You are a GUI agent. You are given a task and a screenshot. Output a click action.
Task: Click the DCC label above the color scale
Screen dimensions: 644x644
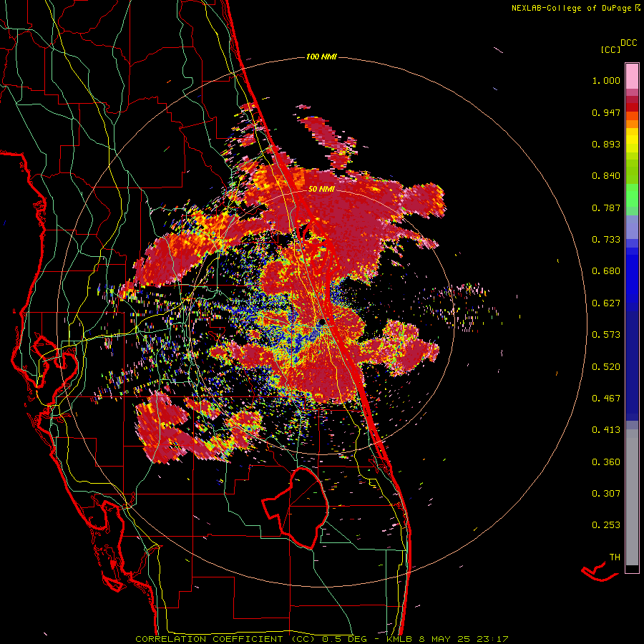pos(628,43)
